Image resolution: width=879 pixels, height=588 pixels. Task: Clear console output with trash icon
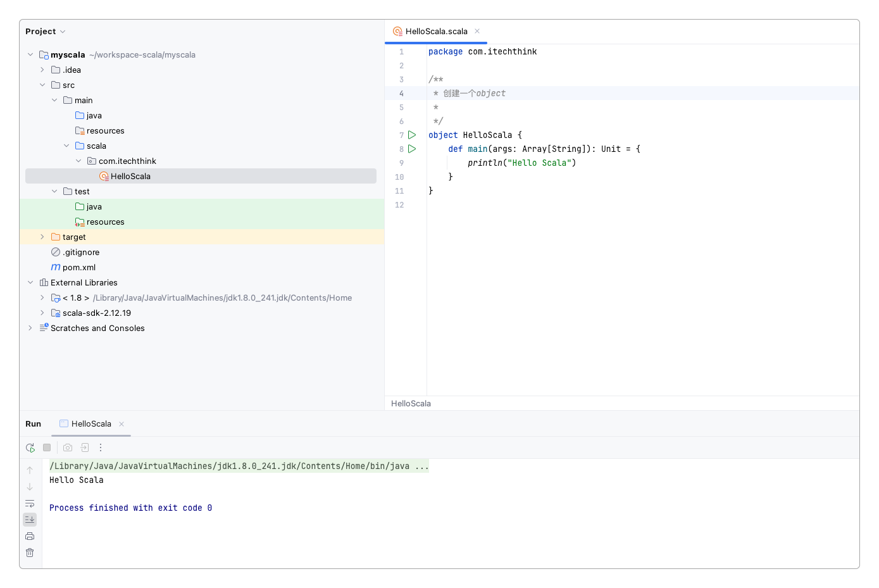tap(30, 553)
